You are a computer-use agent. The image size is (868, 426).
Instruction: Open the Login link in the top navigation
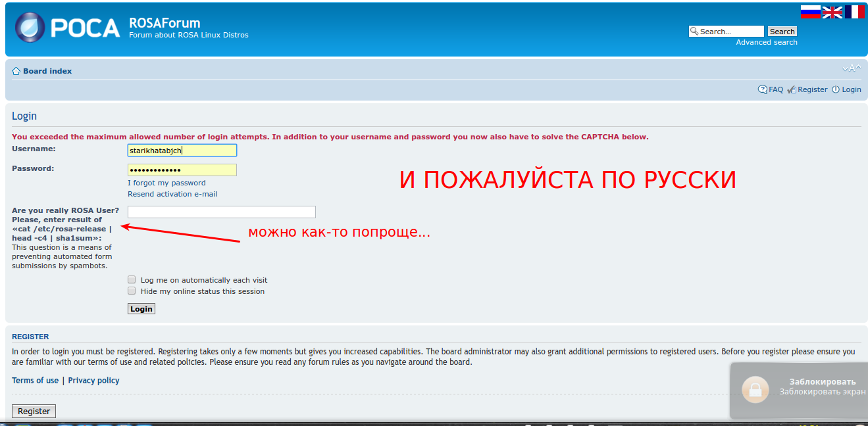click(x=852, y=89)
